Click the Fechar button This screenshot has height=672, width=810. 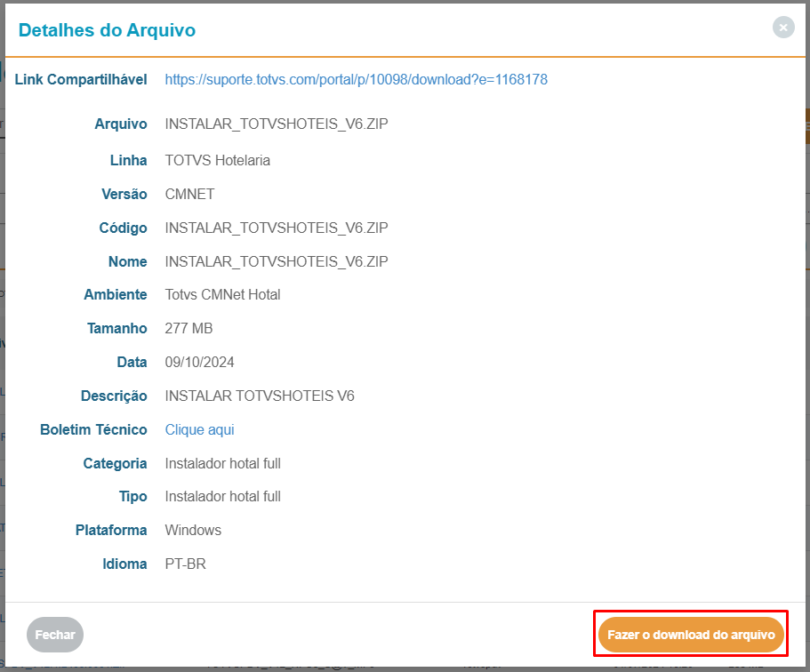55,635
